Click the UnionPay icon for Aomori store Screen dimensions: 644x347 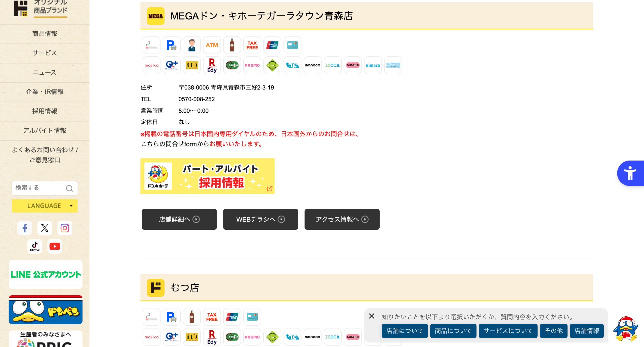click(x=272, y=45)
